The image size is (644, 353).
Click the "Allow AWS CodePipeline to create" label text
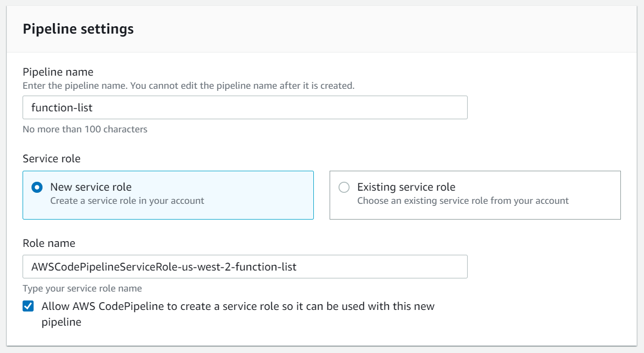(238, 306)
